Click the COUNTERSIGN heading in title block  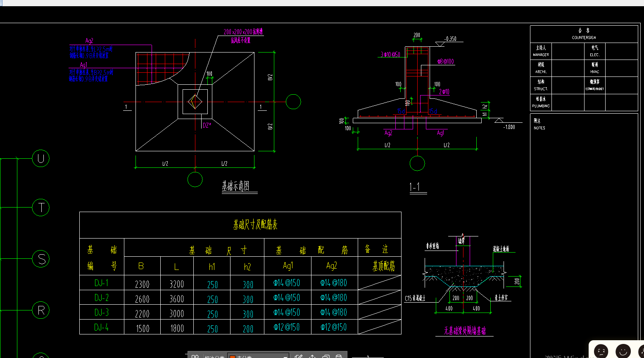pyautogui.click(x=584, y=38)
